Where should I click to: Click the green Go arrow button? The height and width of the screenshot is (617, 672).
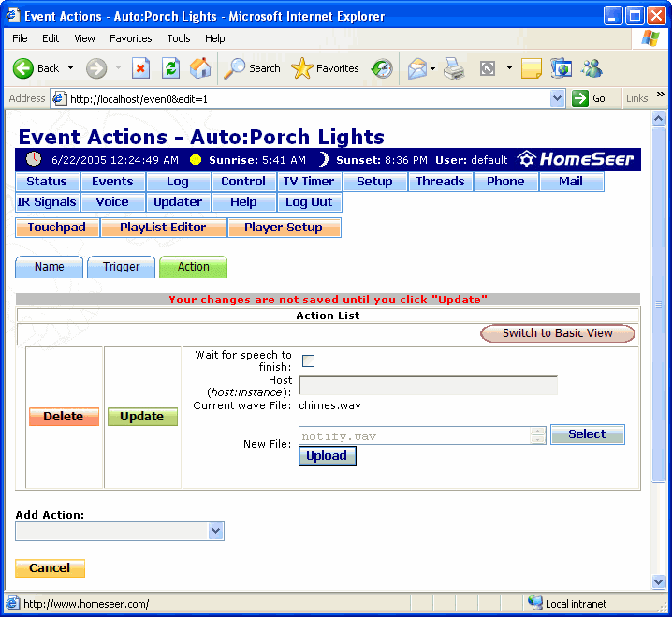pyautogui.click(x=580, y=98)
